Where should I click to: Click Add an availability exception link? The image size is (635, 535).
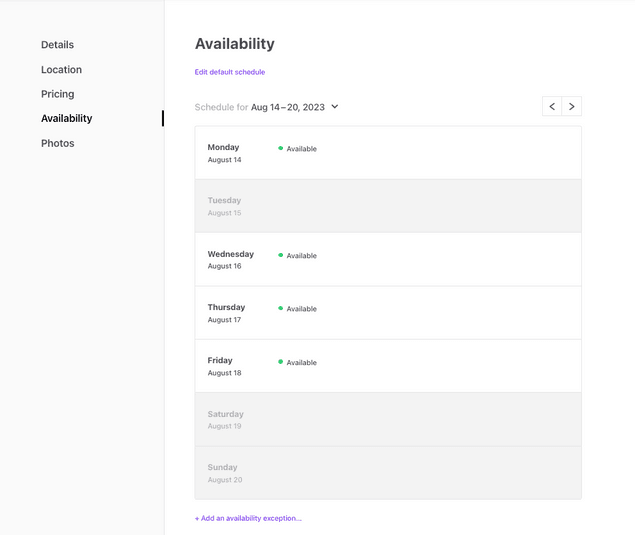click(248, 518)
